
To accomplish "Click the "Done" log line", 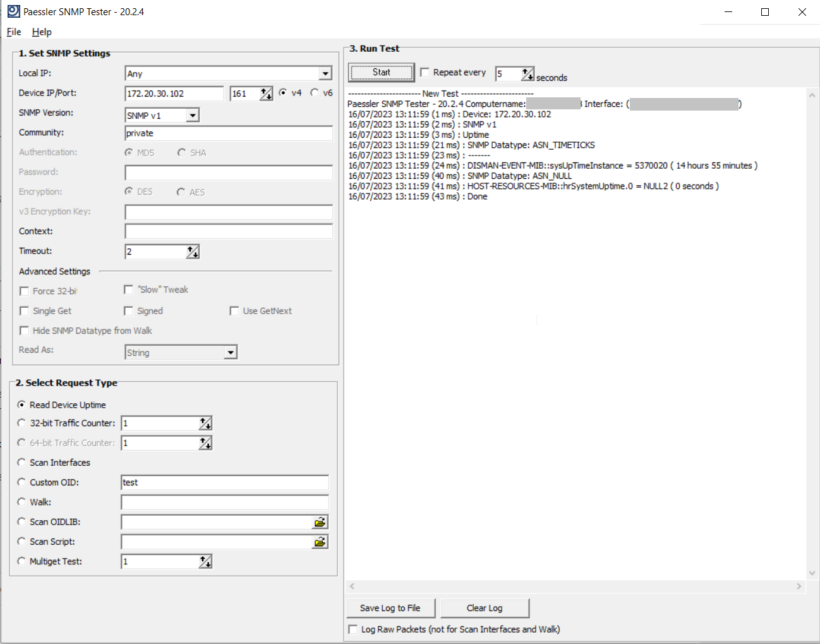I will click(418, 197).
